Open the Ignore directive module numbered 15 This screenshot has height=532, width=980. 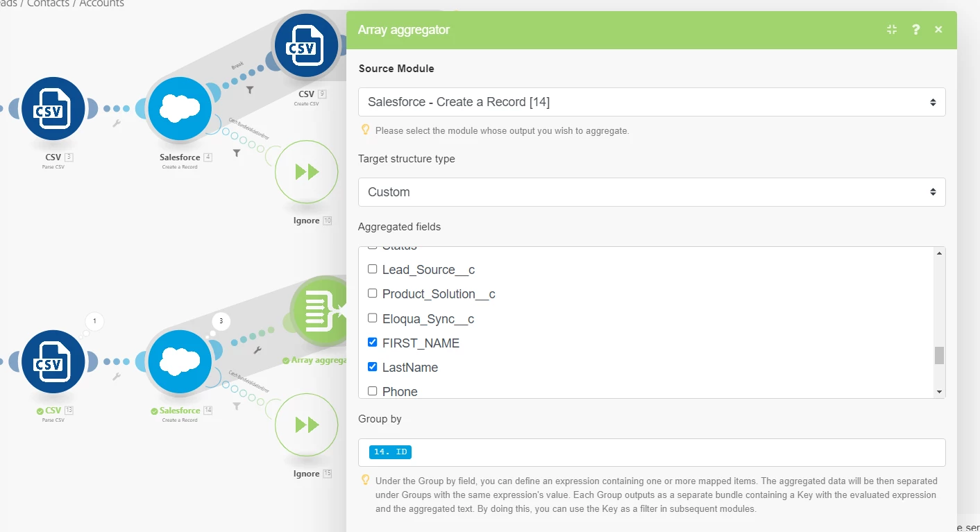(x=307, y=425)
